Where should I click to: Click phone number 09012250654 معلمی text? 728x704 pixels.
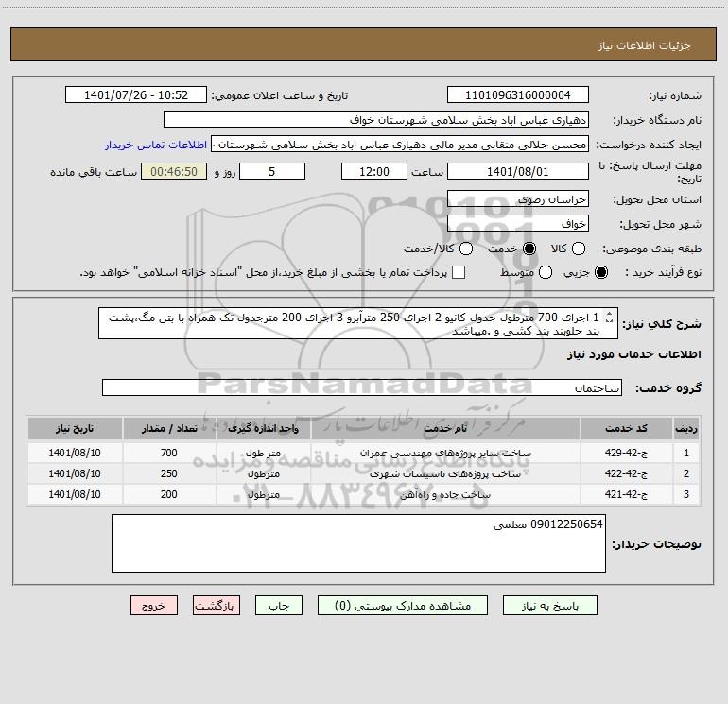547,524
